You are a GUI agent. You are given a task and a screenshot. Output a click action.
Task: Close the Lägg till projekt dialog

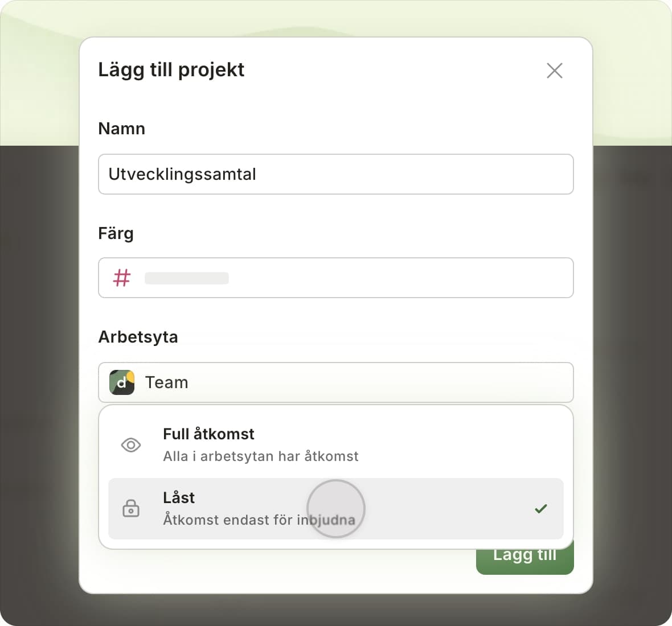tap(554, 71)
